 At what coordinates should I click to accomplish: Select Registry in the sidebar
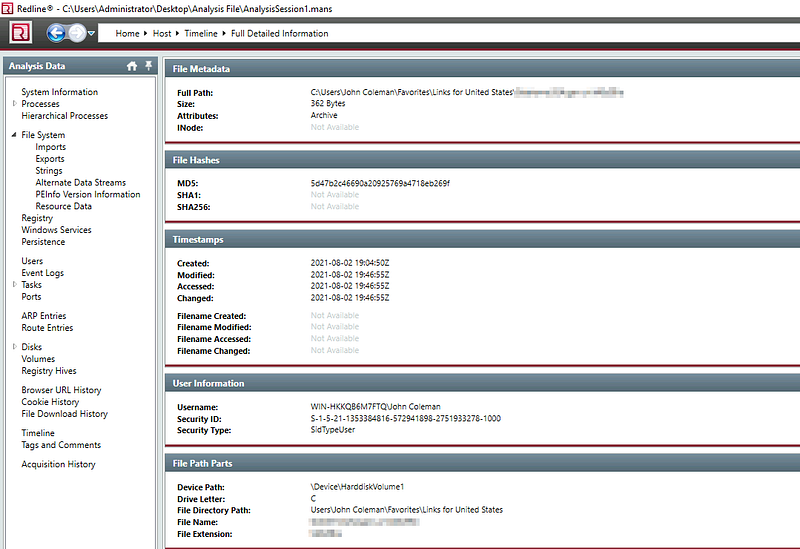point(37,218)
